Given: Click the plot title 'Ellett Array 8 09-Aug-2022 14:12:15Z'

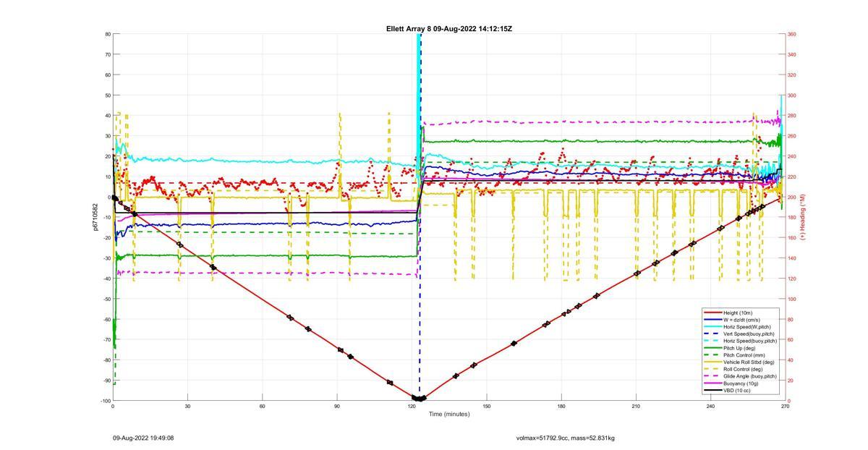Looking at the screenshot, I should point(448,29).
